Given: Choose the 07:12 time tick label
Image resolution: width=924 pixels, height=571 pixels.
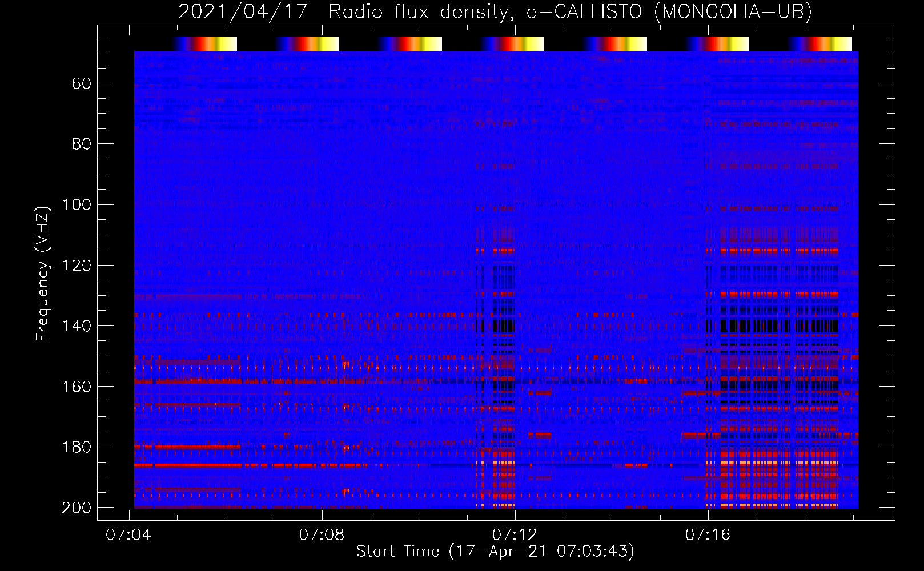Looking at the screenshot, I should (515, 534).
